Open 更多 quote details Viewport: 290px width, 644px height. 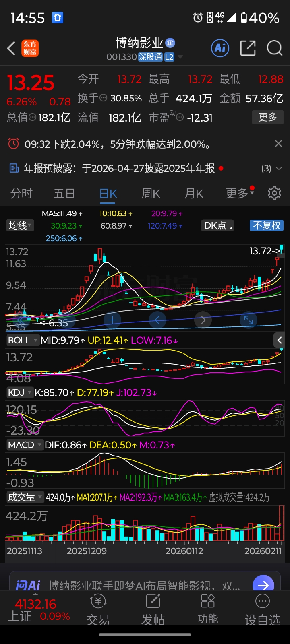pos(268,117)
